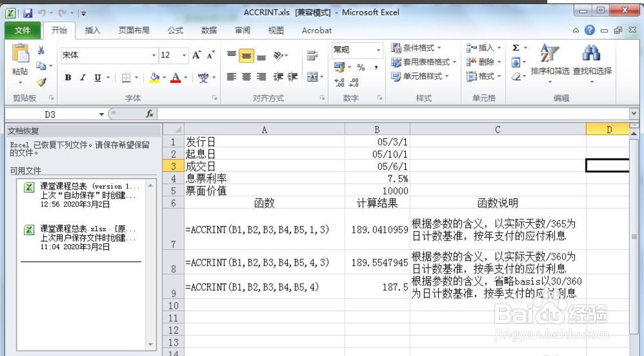
Task: Click the 格式 (Format) cells button
Action: (483, 76)
